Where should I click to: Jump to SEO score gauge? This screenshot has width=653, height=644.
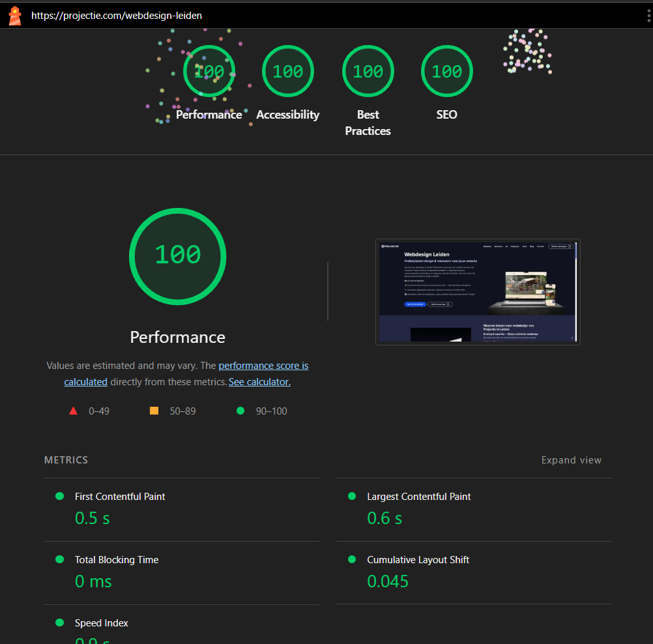point(446,72)
